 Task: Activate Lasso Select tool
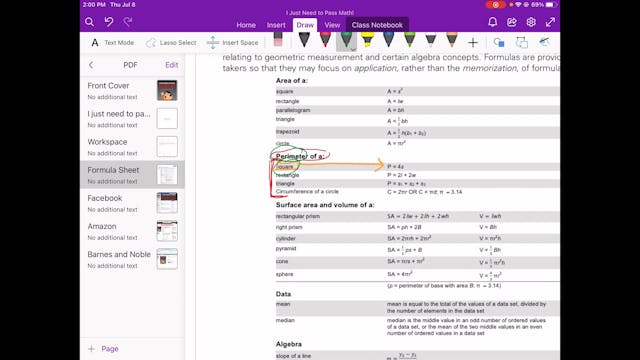(x=171, y=42)
